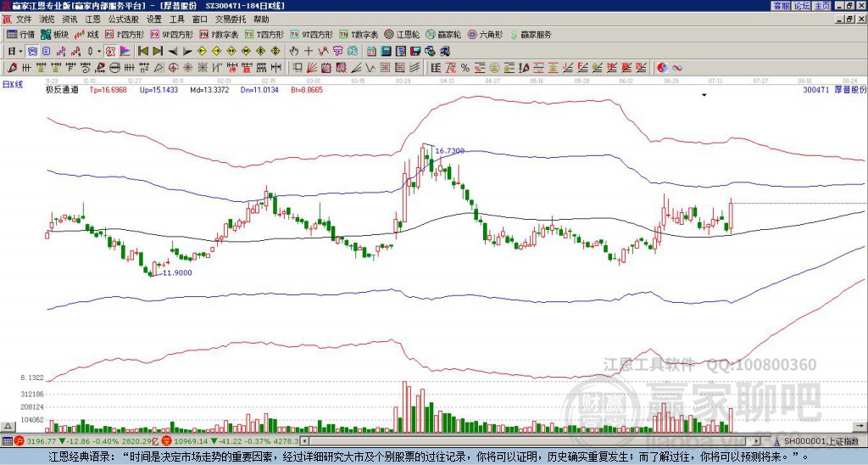Open the 帮助 menu
The height and width of the screenshot is (465, 868).
[261, 20]
